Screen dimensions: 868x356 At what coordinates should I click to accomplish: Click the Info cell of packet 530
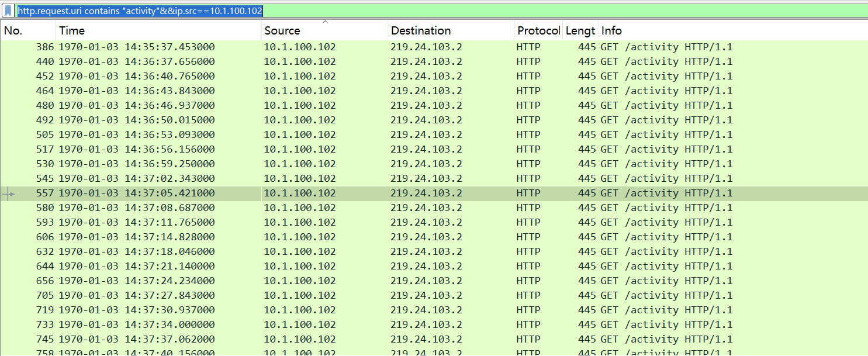(x=666, y=164)
